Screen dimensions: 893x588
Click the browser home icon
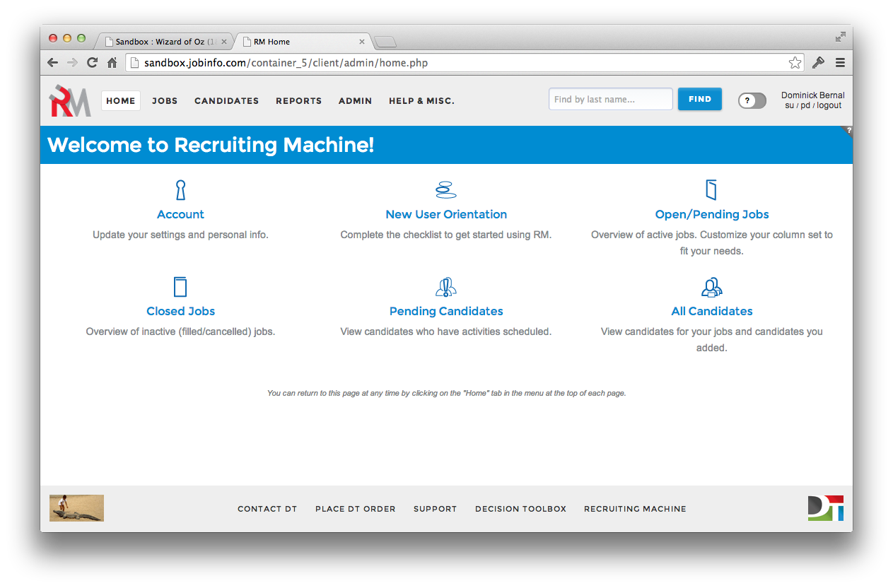112,63
